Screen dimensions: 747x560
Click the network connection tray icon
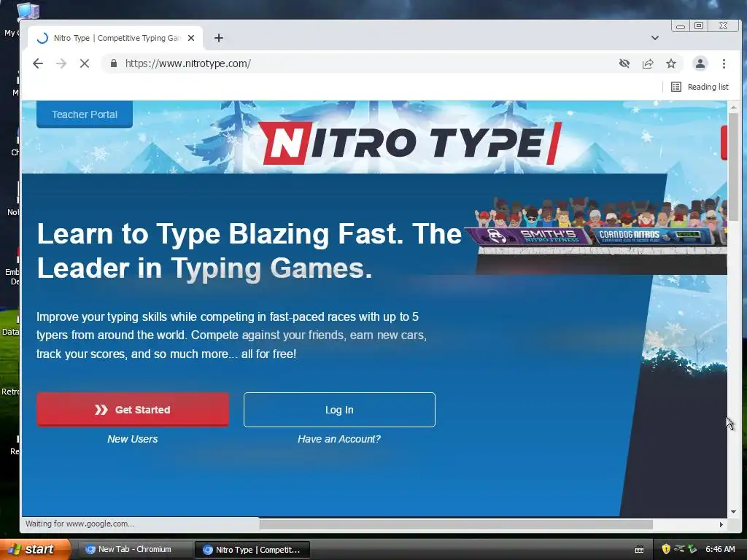(x=679, y=549)
